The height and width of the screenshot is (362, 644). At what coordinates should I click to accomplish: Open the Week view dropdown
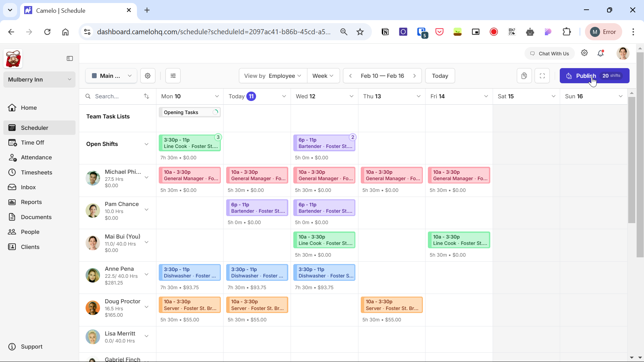(x=323, y=76)
